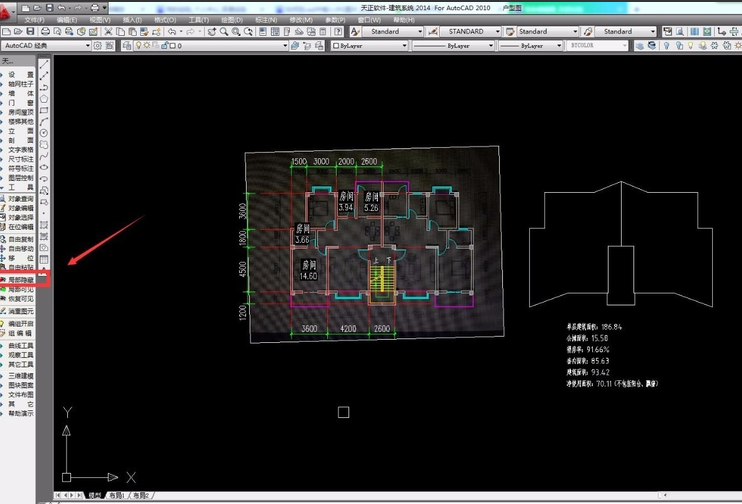
Task: Click the Print icon in quick access bar
Action: pyautogui.click(x=94, y=7)
